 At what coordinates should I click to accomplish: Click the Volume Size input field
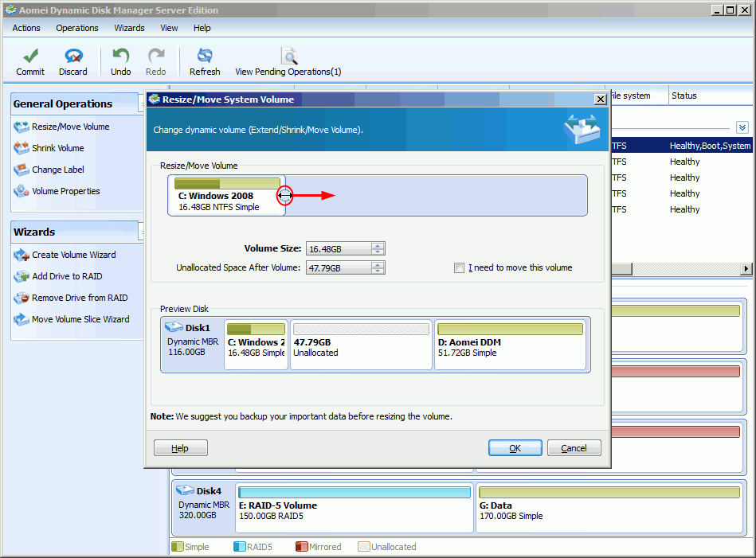(339, 248)
